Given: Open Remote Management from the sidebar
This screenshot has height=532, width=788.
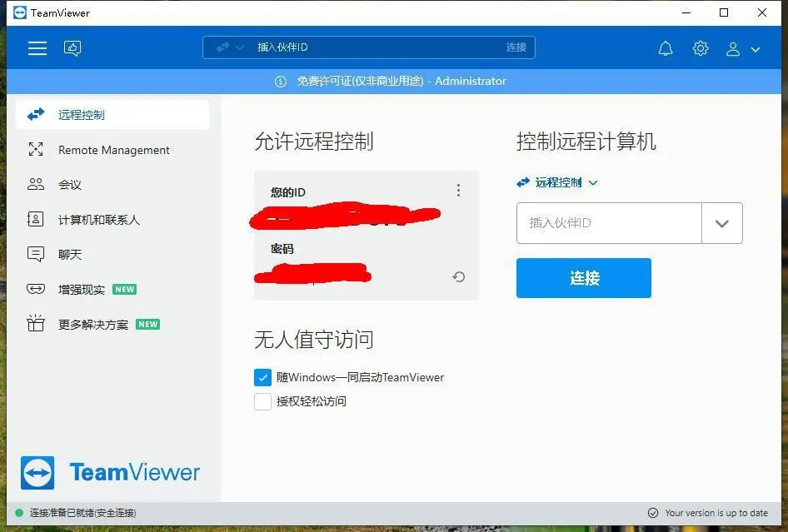Looking at the screenshot, I should coord(112,149).
